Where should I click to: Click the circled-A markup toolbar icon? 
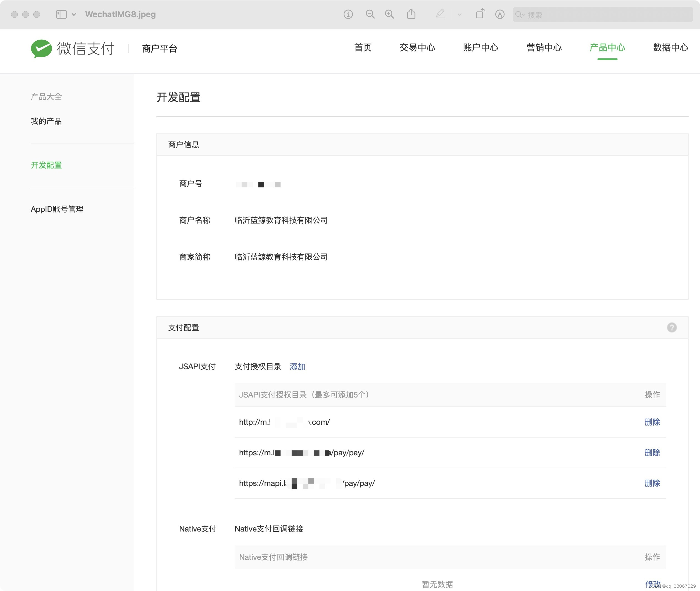(x=500, y=14)
